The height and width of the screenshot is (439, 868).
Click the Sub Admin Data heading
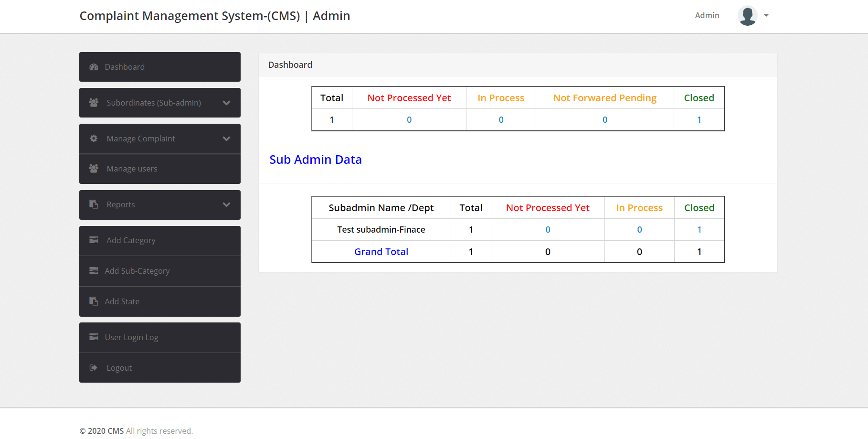(316, 160)
